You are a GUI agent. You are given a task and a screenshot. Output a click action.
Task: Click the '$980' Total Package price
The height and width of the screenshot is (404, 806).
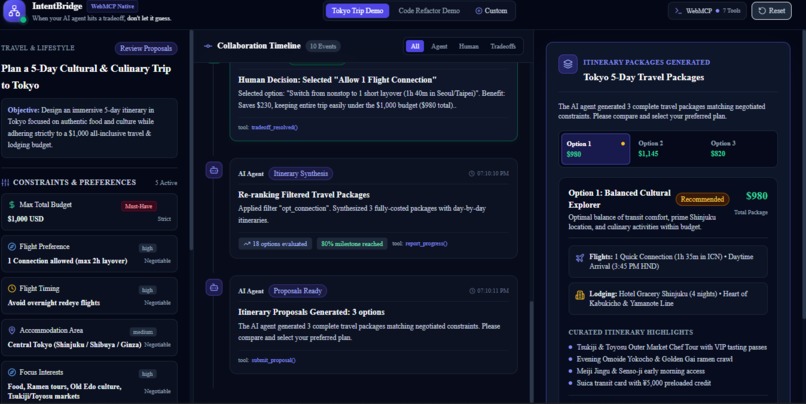tap(757, 196)
